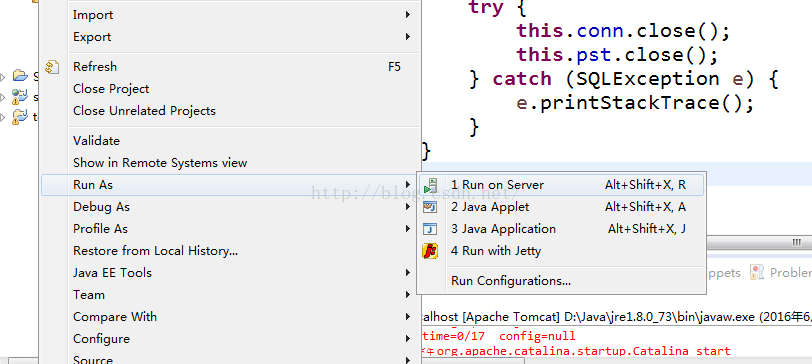Expand the first project tree node
The width and height of the screenshot is (812, 364).
coord(3,77)
